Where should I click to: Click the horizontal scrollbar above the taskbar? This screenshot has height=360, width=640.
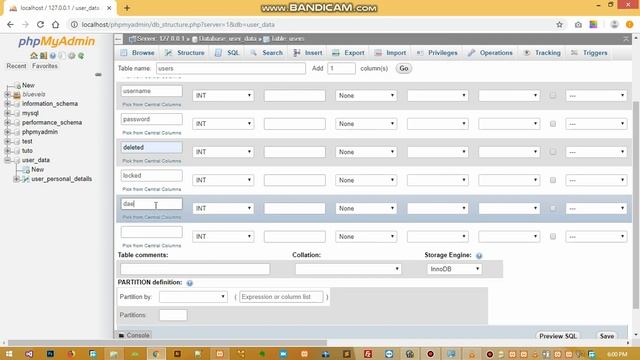click(167, 343)
